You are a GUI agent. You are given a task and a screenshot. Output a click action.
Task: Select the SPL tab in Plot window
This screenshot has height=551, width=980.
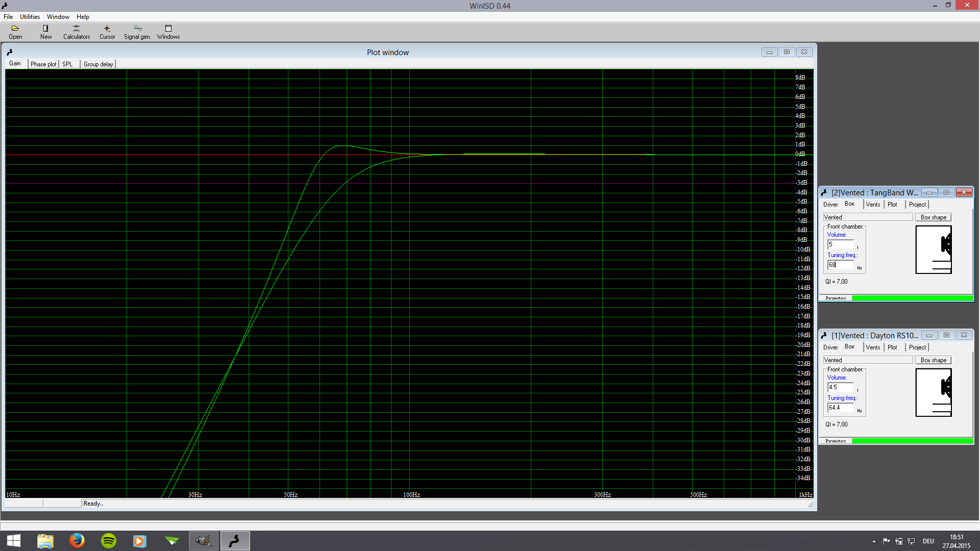pyautogui.click(x=67, y=64)
